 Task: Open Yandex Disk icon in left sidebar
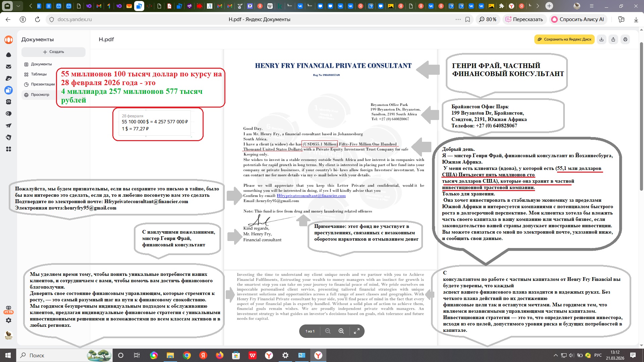click(9, 55)
